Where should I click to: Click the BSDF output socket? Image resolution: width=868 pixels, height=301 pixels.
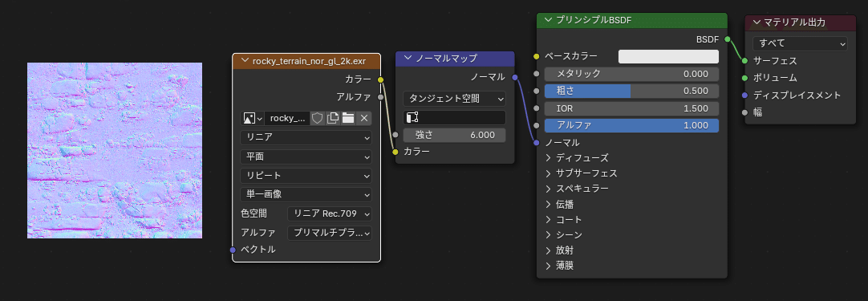coord(727,39)
